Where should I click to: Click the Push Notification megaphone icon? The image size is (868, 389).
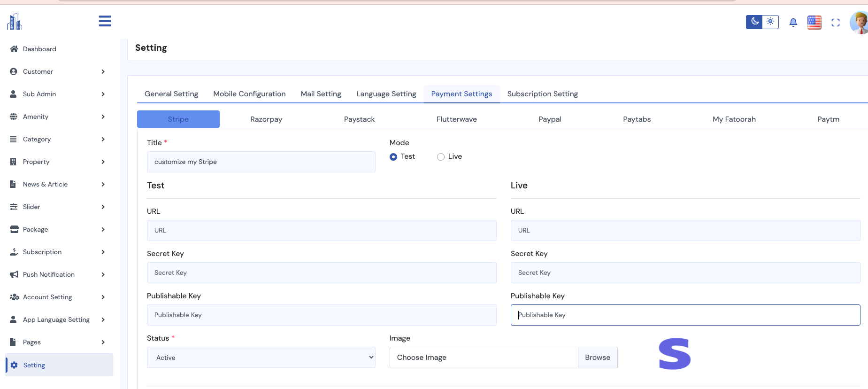[x=14, y=274]
